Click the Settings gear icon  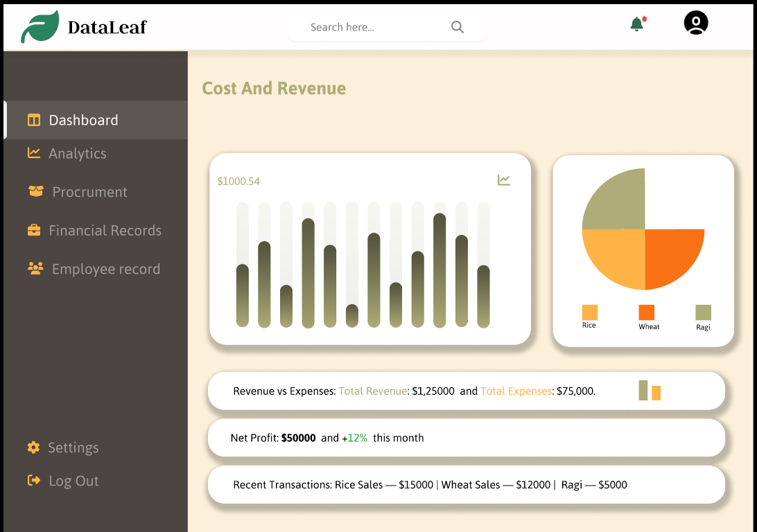coord(33,447)
